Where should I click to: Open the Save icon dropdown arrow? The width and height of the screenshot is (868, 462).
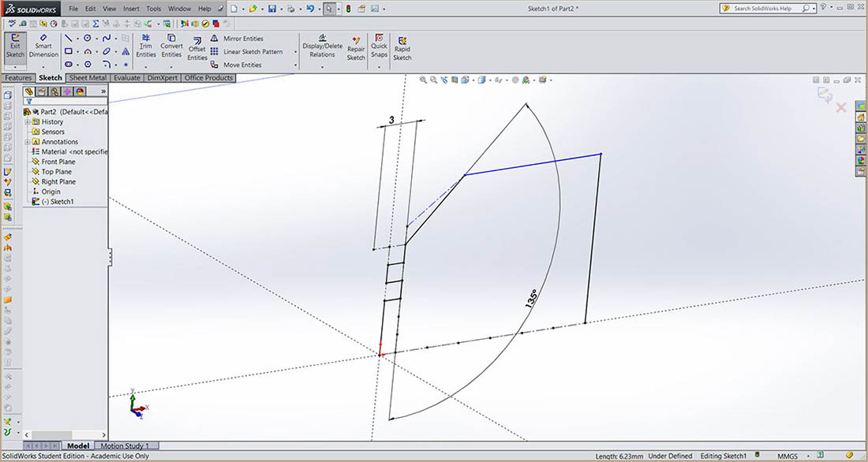coord(281,9)
